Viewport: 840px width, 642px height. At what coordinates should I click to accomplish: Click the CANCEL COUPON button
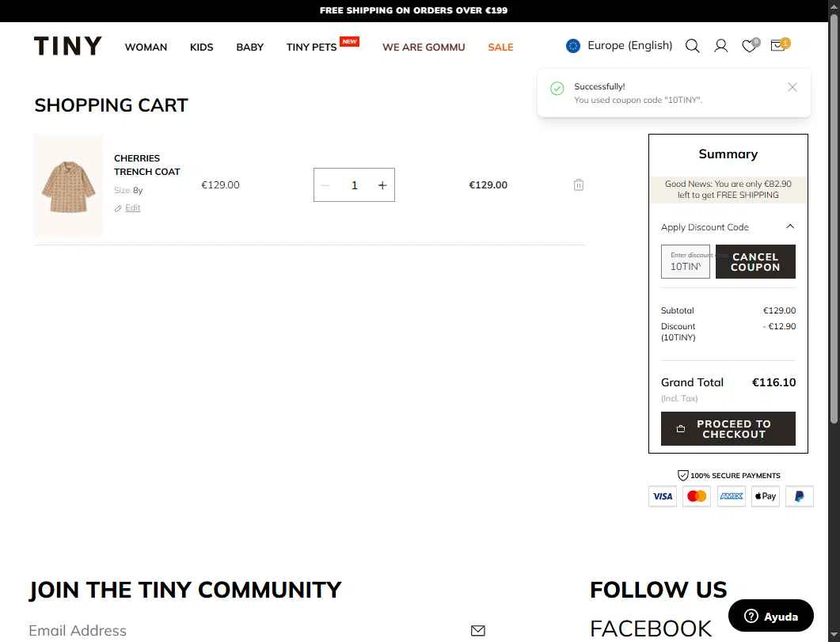pos(755,262)
